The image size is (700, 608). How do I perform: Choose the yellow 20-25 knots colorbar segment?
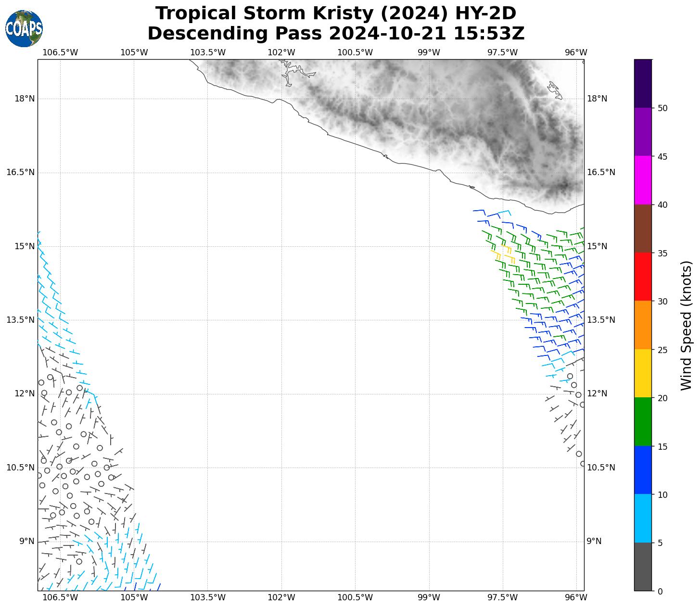pos(643,373)
